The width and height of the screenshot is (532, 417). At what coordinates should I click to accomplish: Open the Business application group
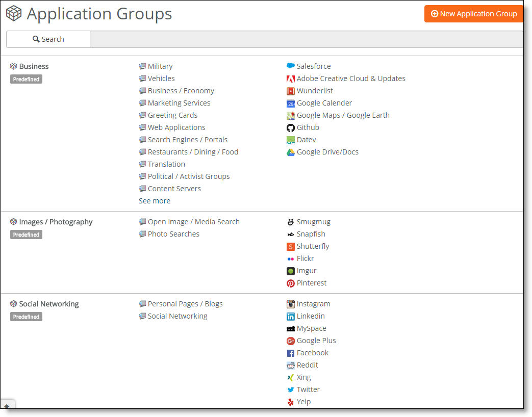click(34, 66)
